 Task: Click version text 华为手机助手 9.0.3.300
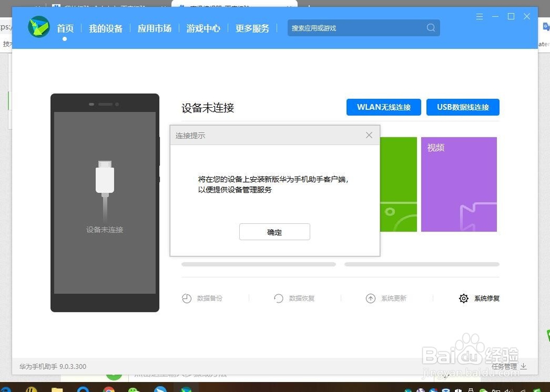[53, 366]
